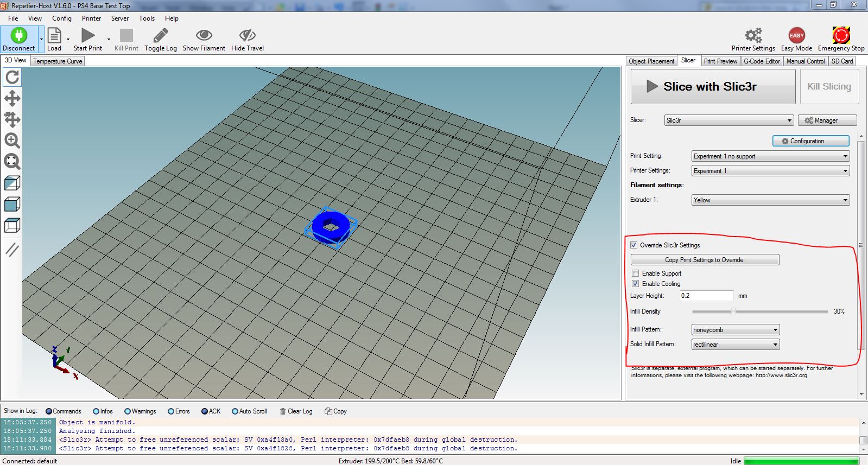
Task: Click the Disconnect plug icon
Action: click(x=18, y=35)
